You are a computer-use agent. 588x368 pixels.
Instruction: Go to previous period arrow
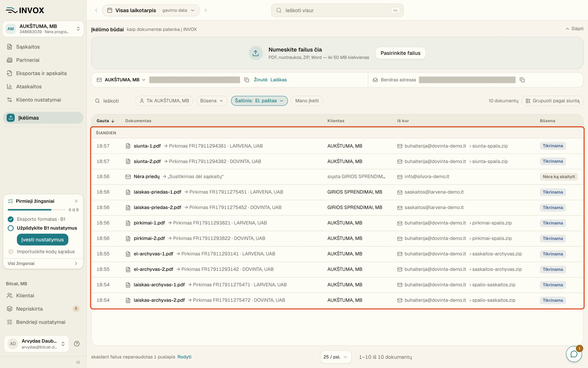(x=96, y=10)
